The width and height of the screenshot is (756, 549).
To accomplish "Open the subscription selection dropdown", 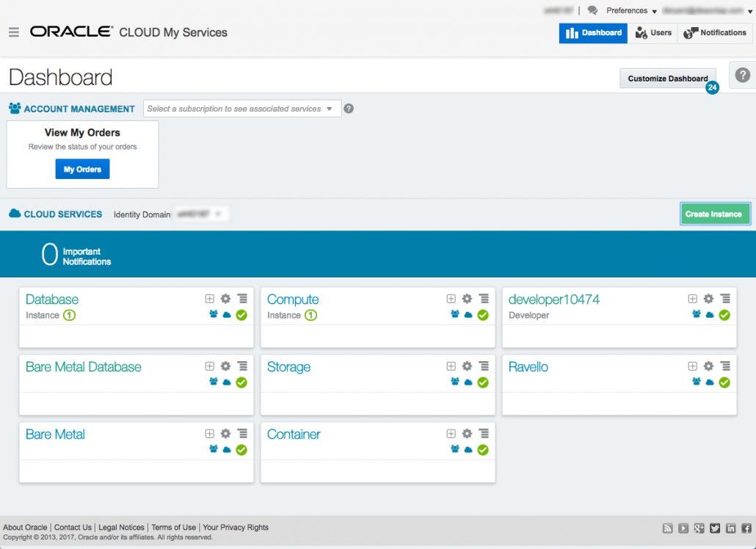I will [242, 109].
